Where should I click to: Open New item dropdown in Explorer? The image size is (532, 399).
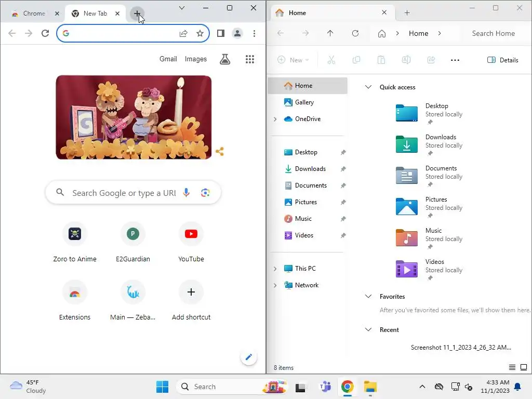[293, 60]
